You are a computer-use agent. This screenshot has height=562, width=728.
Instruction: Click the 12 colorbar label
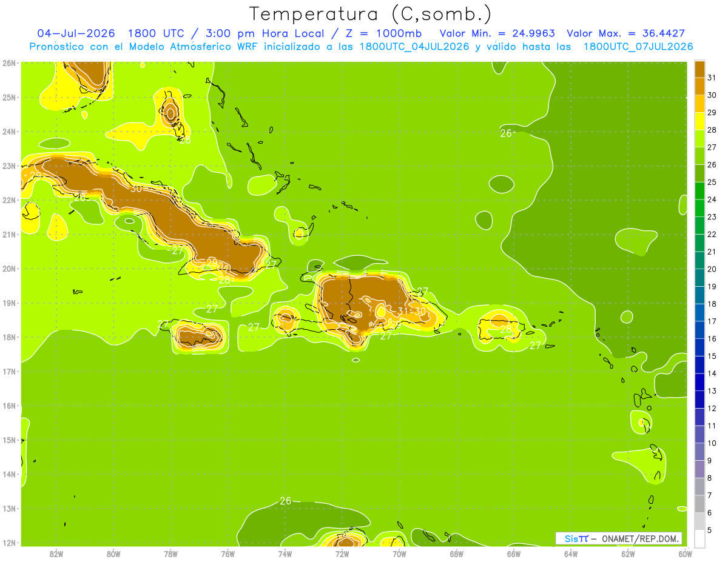point(712,408)
